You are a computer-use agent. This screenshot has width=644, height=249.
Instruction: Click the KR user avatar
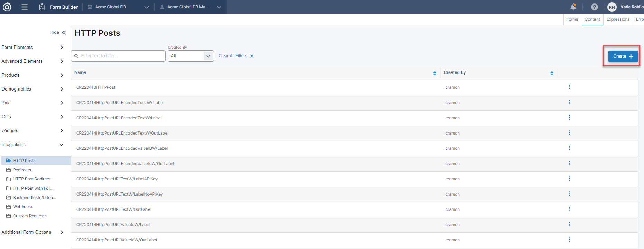point(612,7)
